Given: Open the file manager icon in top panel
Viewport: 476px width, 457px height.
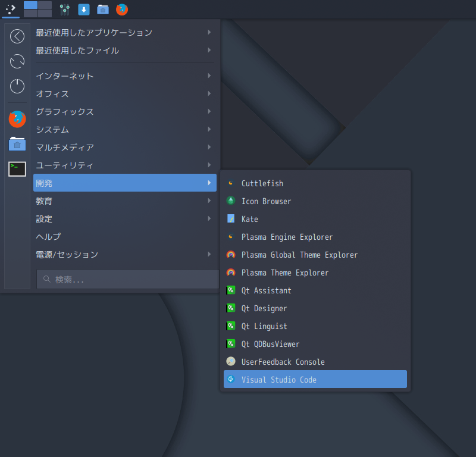Looking at the screenshot, I should 103,10.
